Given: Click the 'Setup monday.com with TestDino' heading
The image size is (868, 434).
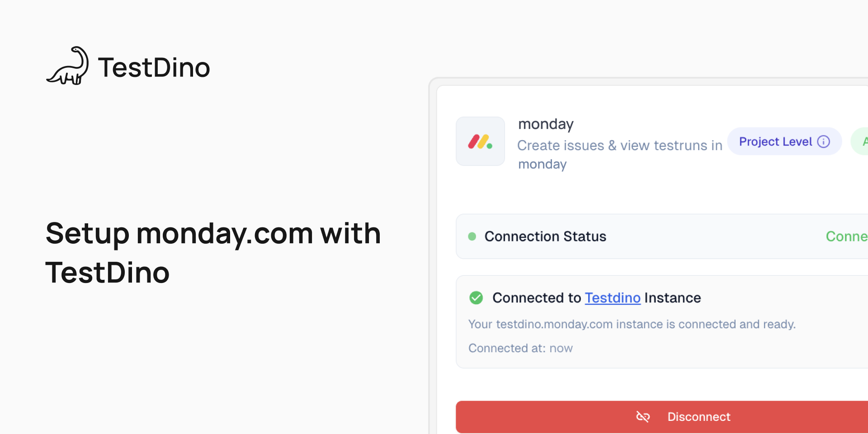Looking at the screenshot, I should coord(212,253).
